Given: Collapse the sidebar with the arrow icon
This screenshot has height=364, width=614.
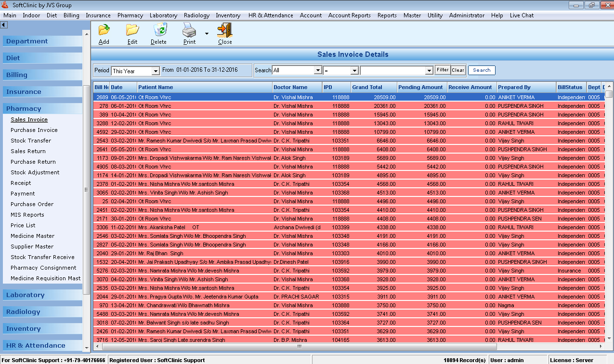Looking at the screenshot, I should (x=4, y=25).
